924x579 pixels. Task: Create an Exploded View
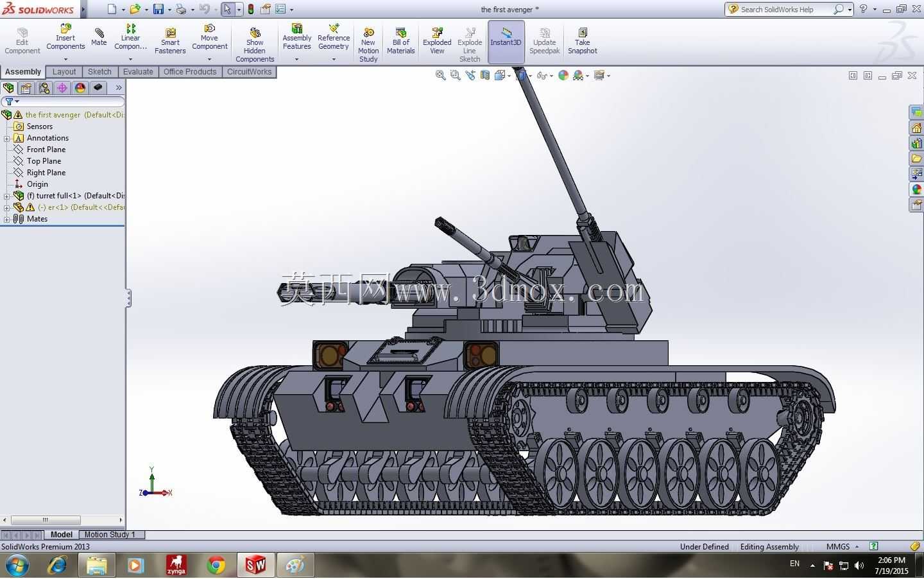[437, 41]
